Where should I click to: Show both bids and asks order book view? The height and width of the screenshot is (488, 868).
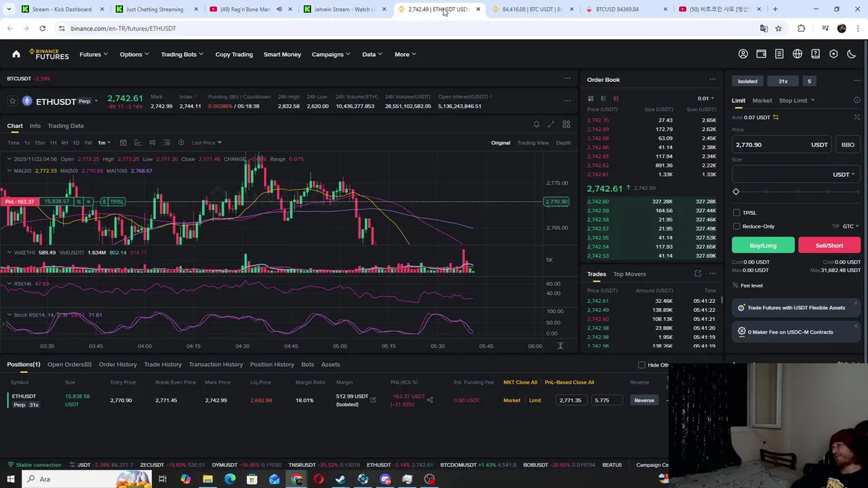tap(591, 99)
